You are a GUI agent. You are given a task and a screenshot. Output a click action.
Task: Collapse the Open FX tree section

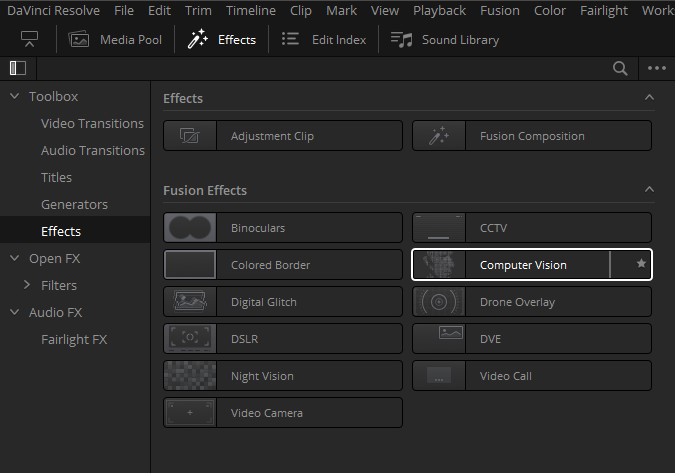tap(14, 258)
